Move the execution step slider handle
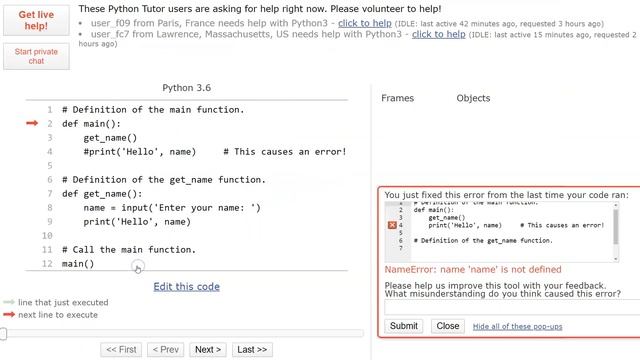Image resolution: width=640 pixels, height=360 pixels. pyautogui.click(x=3, y=333)
